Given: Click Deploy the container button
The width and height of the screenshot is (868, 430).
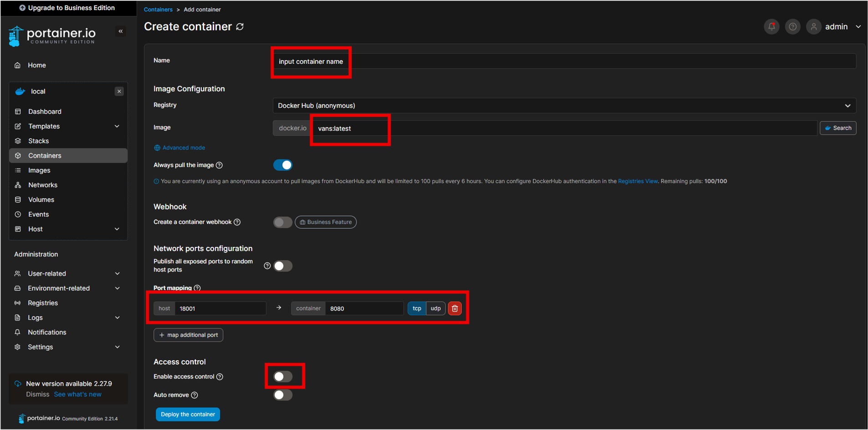Looking at the screenshot, I should click(188, 415).
